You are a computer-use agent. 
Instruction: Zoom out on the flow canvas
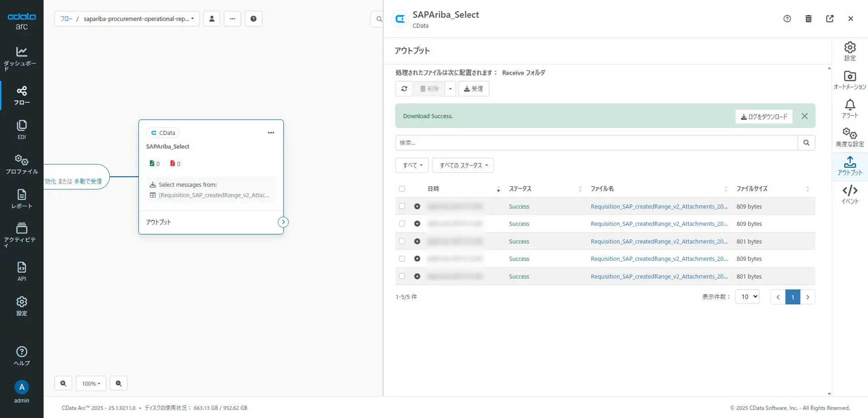pyautogui.click(x=118, y=383)
